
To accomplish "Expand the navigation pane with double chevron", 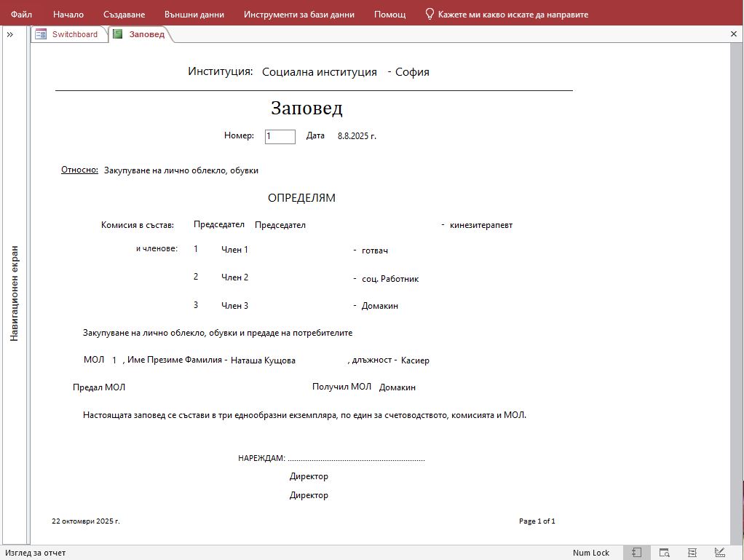I will click(10, 34).
